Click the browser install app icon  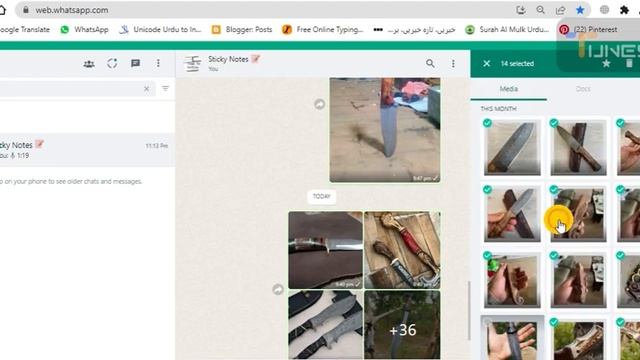pos(521,10)
